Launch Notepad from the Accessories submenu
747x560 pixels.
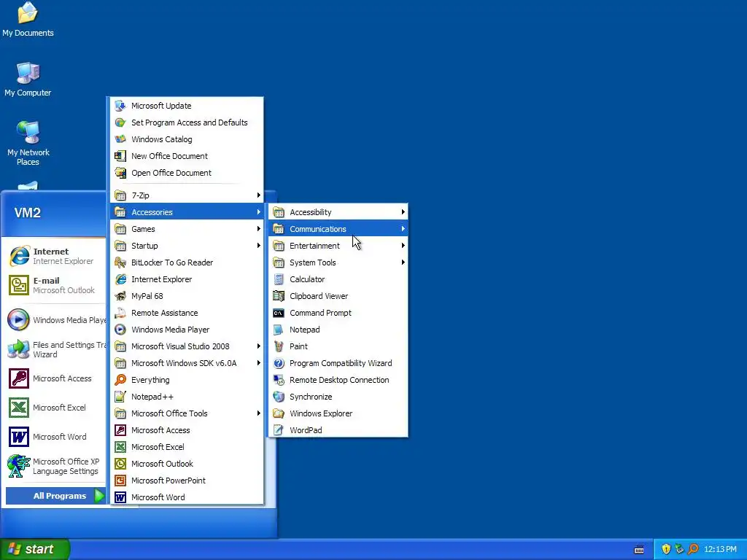point(338,330)
